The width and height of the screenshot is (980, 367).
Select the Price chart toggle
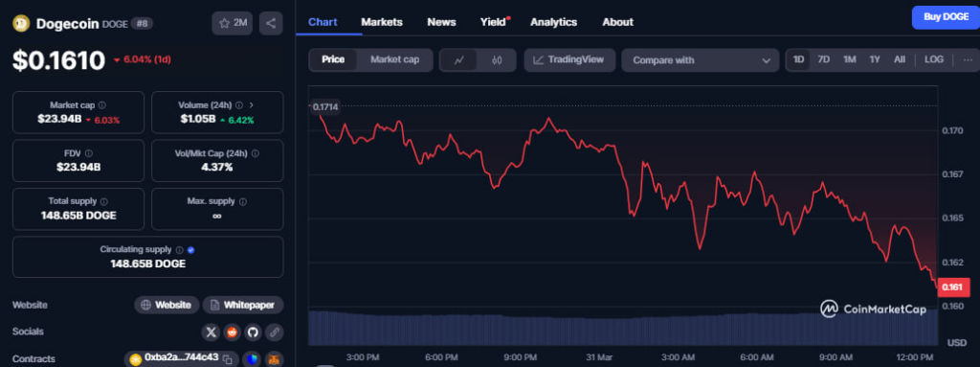333,60
